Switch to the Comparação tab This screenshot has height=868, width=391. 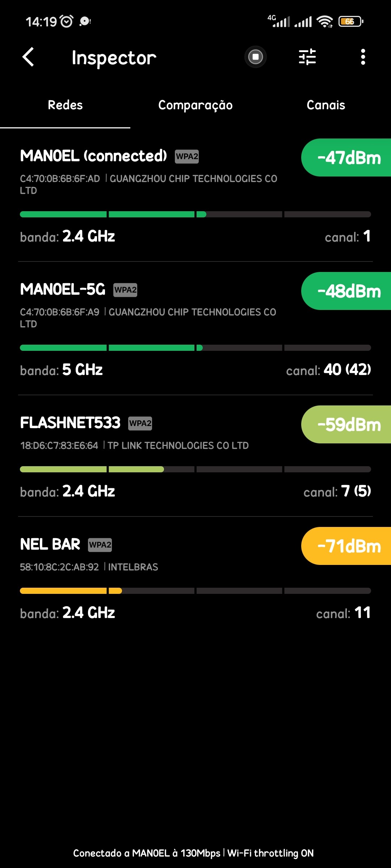tap(195, 105)
